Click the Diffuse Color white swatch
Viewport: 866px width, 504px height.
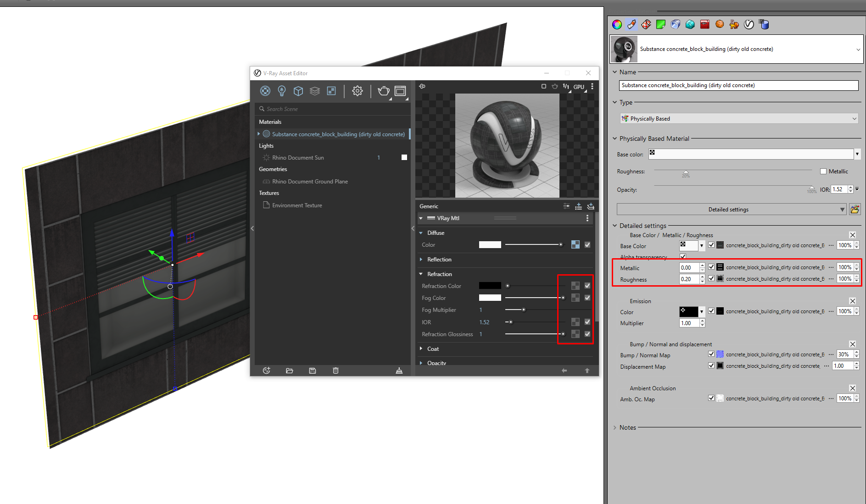click(x=490, y=245)
